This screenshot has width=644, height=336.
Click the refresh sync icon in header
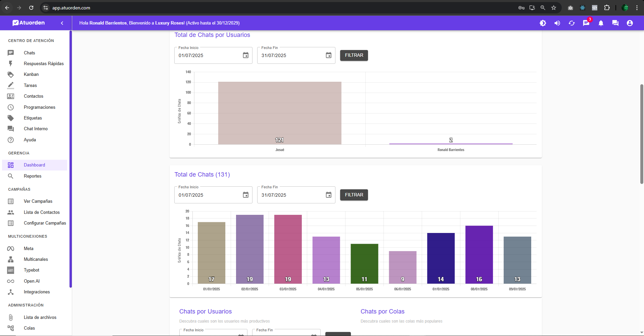(x=571, y=23)
